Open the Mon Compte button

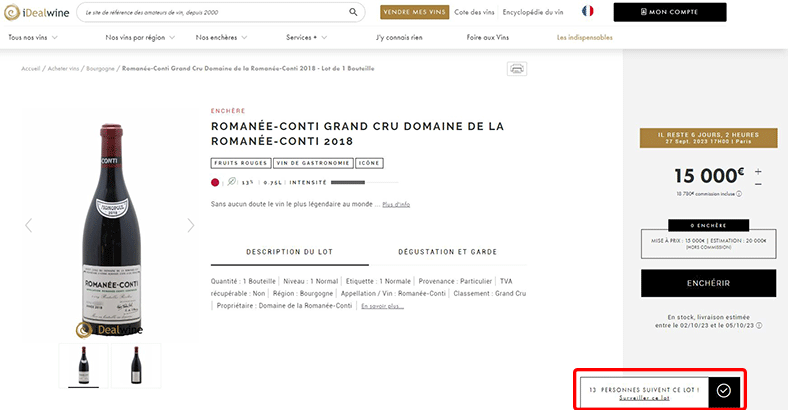pos(670,12)
